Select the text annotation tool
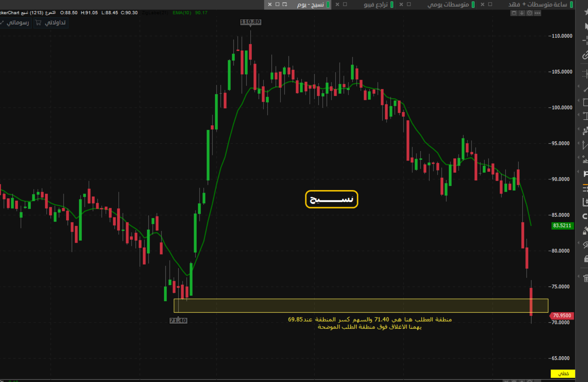 (585, 160)
